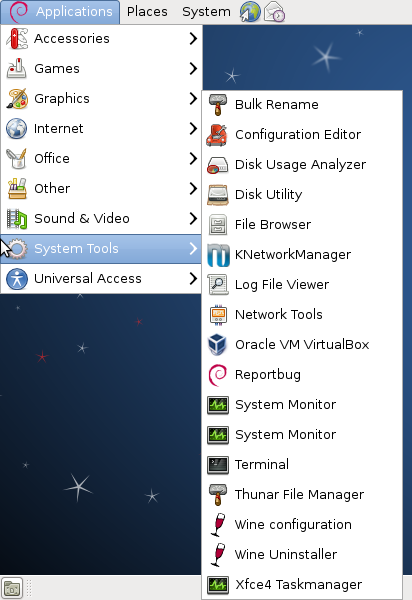
Task: Close the Applications menu via its panel button
Action: coord(60,12)
